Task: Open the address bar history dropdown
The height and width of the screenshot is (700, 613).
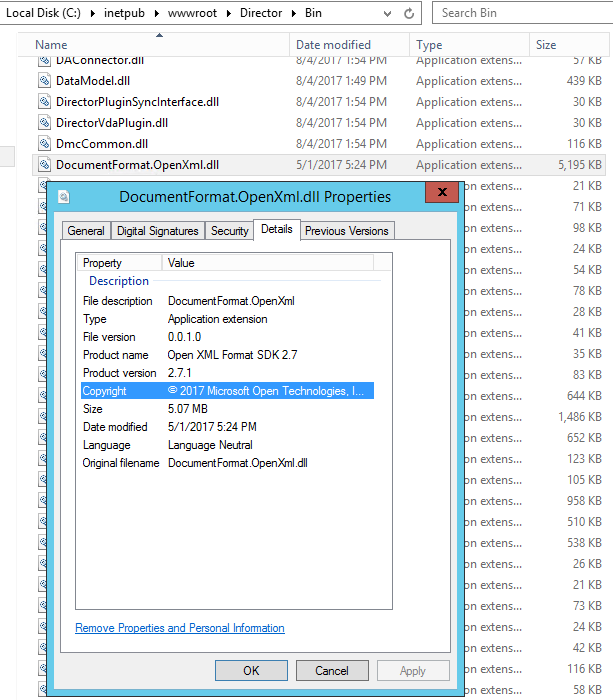Action: pos(385,13)
